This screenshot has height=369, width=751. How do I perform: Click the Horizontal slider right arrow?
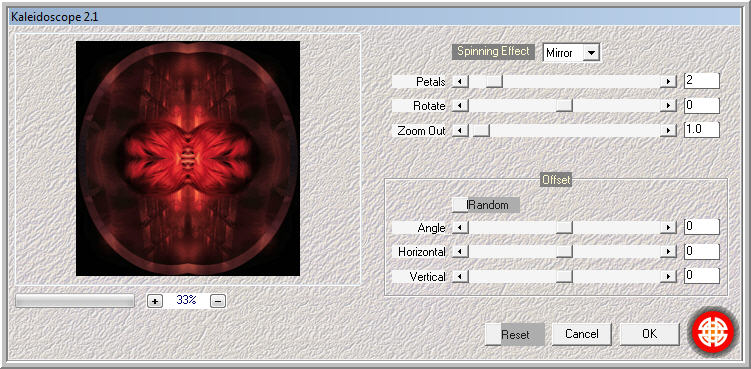[667, 252]
